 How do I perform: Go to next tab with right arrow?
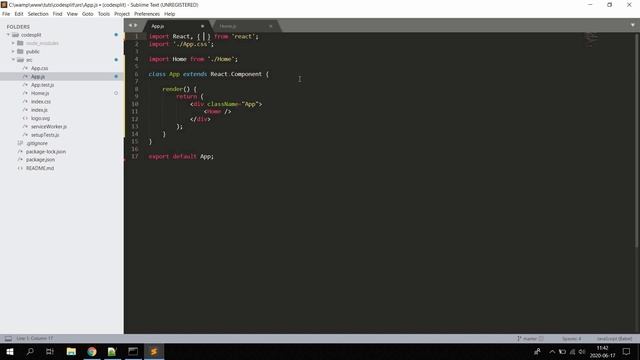coord(136,25)
